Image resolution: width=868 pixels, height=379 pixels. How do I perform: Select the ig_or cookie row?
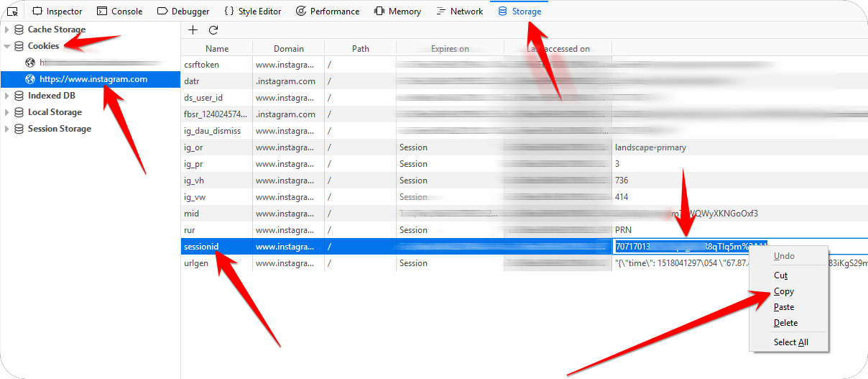(525, 147)
